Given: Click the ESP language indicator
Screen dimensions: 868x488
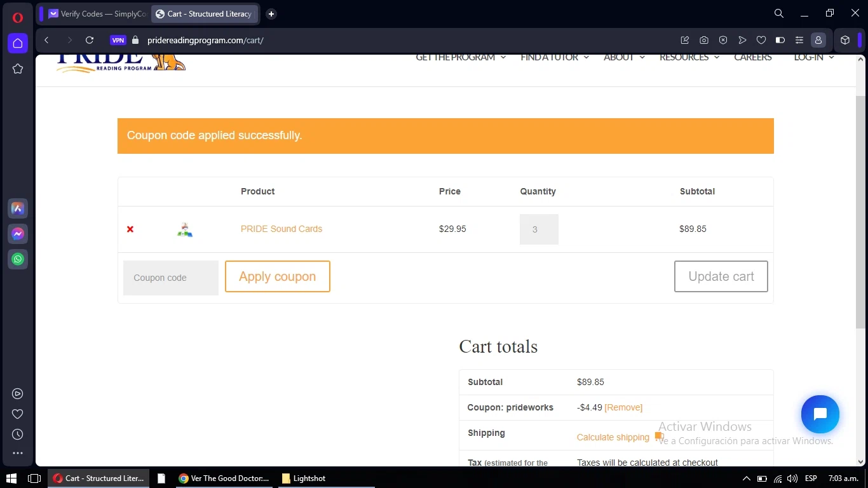Looking at the screenshot, I should tap(811, 478).
